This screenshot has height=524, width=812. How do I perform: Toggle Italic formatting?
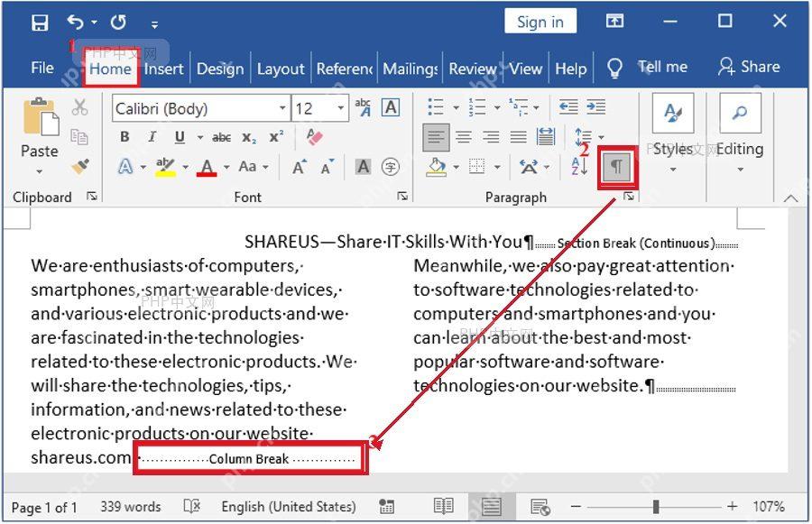tap(152, 137)
